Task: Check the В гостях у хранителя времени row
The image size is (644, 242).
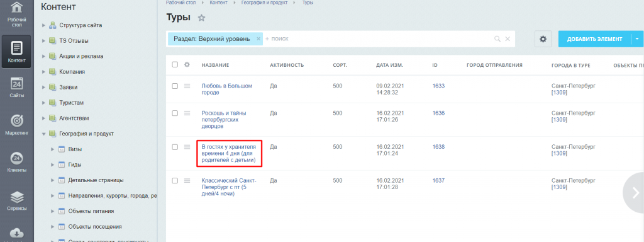Action: (175, 146)
